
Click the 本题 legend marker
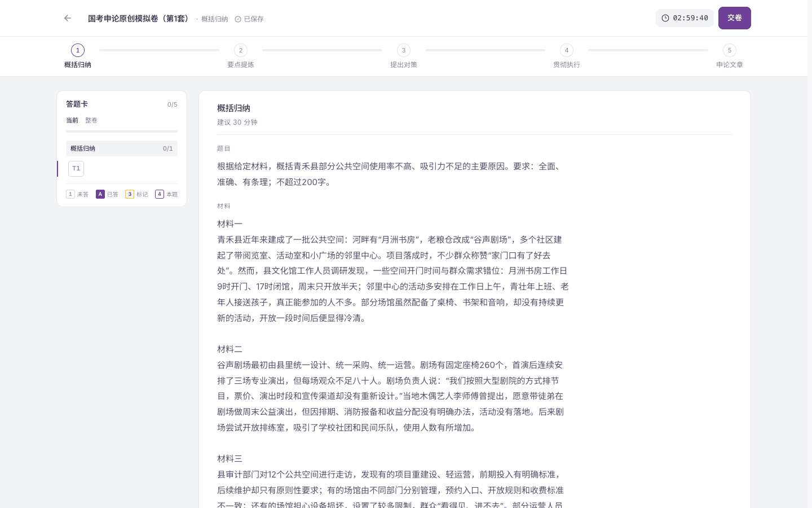160,194
